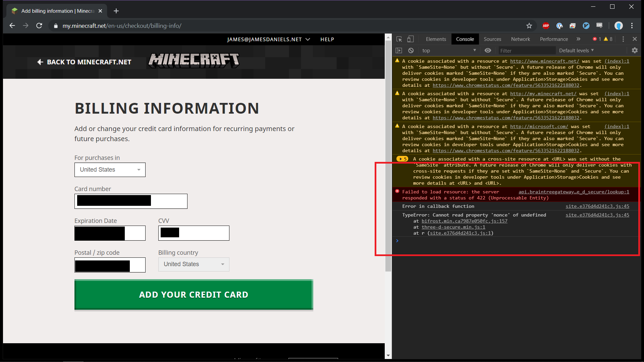Click the Card number field
This screenshot has height=362, width=644.
131,201
